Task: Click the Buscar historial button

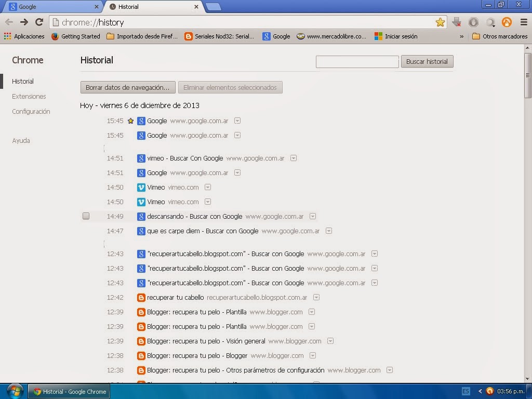Action: 427,61
